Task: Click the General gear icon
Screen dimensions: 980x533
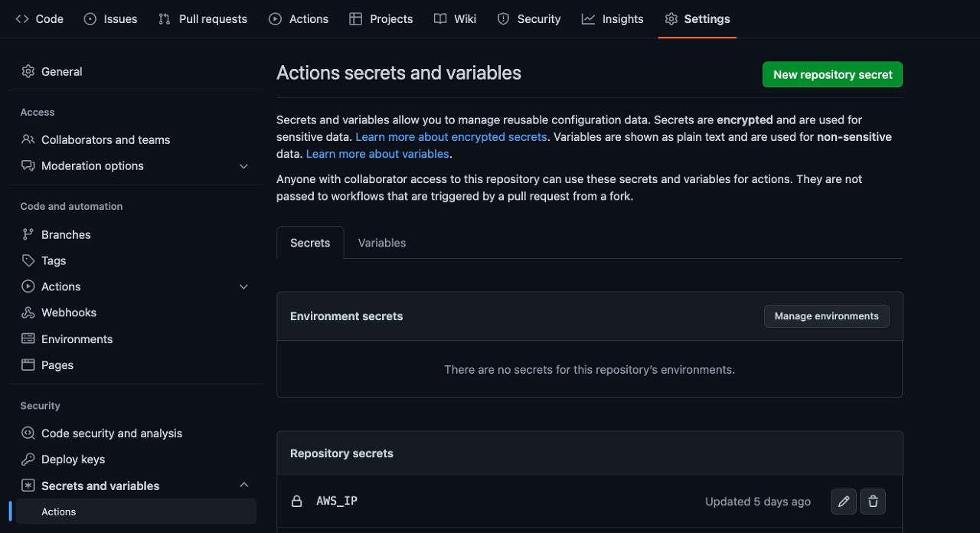Action: pos(28,71)
